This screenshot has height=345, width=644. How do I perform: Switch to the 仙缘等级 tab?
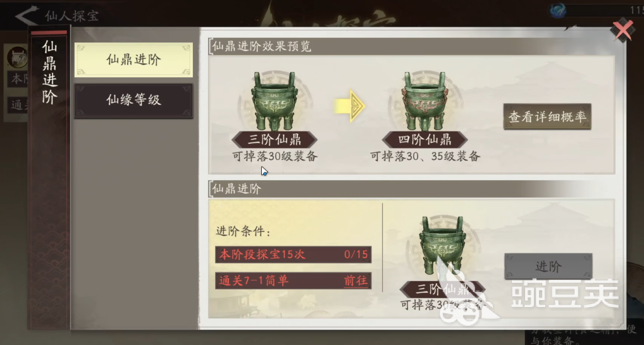coord(133,100)
